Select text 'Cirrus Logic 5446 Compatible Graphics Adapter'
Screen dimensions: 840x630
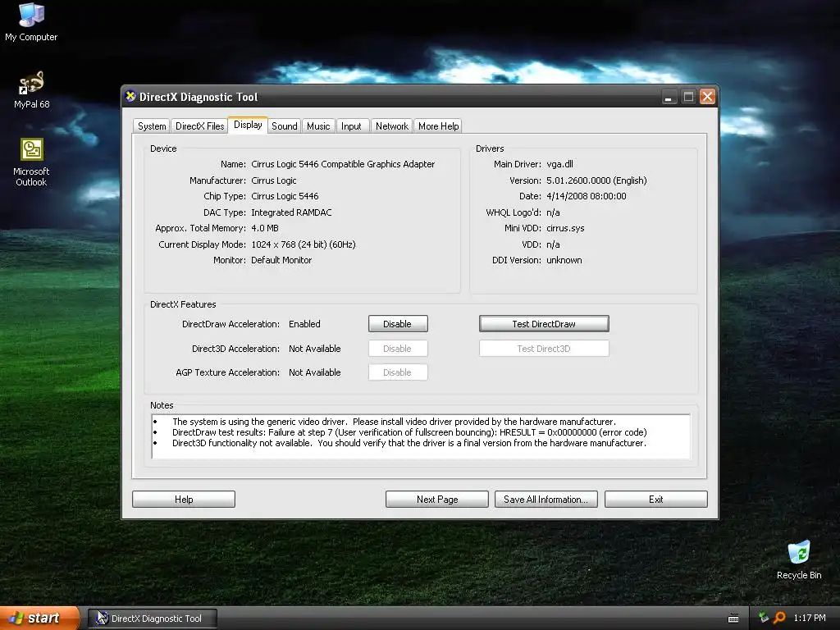pyautogui.click(x=343, y=164)
